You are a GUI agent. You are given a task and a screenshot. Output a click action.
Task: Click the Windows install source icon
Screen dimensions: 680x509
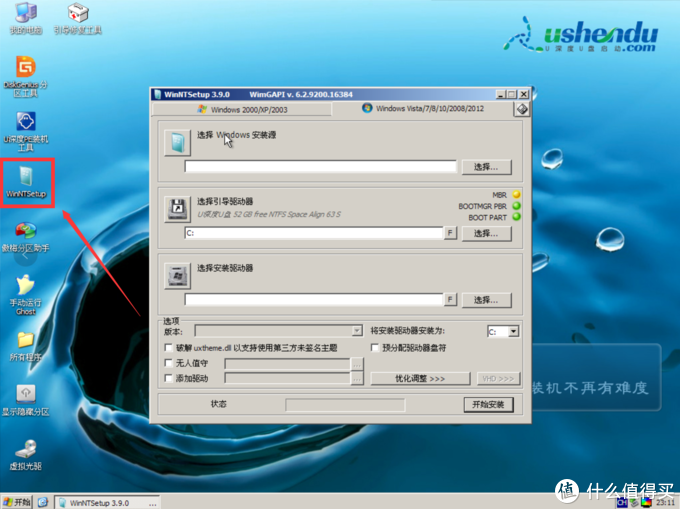[177, 143]
